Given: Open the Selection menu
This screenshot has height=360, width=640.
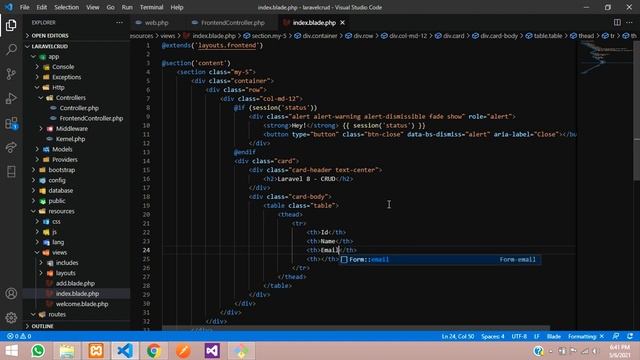Looking at the screenshot, I should pos(67,7).
